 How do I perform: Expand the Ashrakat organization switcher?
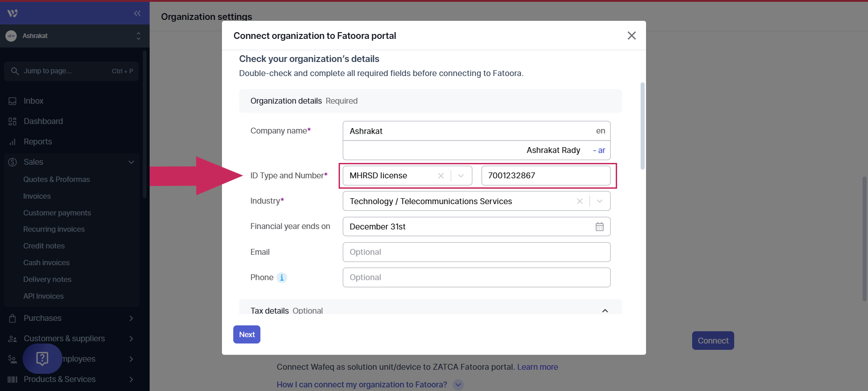click(x=138, y=36)
